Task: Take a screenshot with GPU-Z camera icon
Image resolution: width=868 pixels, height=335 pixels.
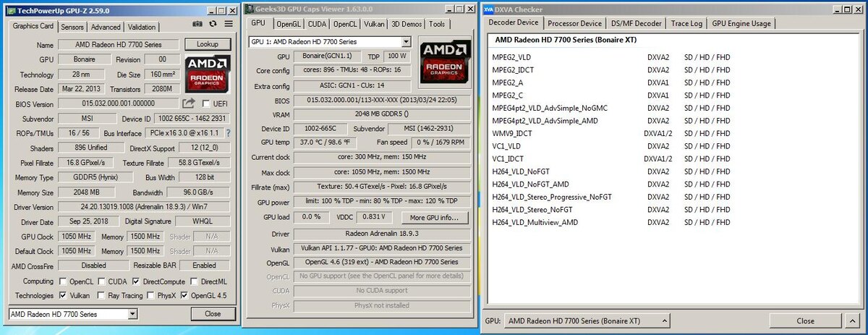Action: (x=196, y=25)
